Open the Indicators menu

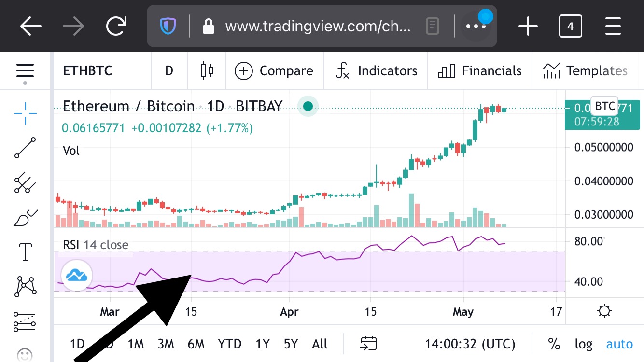coord(376,71)
